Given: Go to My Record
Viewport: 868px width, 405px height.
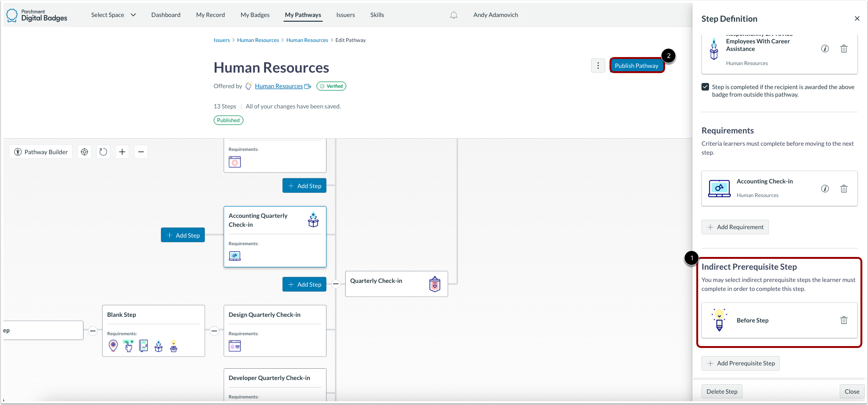Looking at the screenshot, I should (x=210, y=15).
